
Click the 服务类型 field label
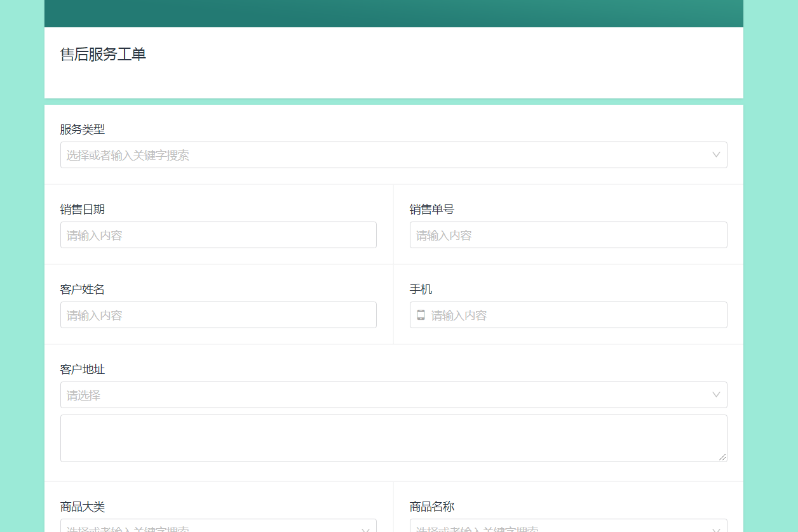click(83, 130)
